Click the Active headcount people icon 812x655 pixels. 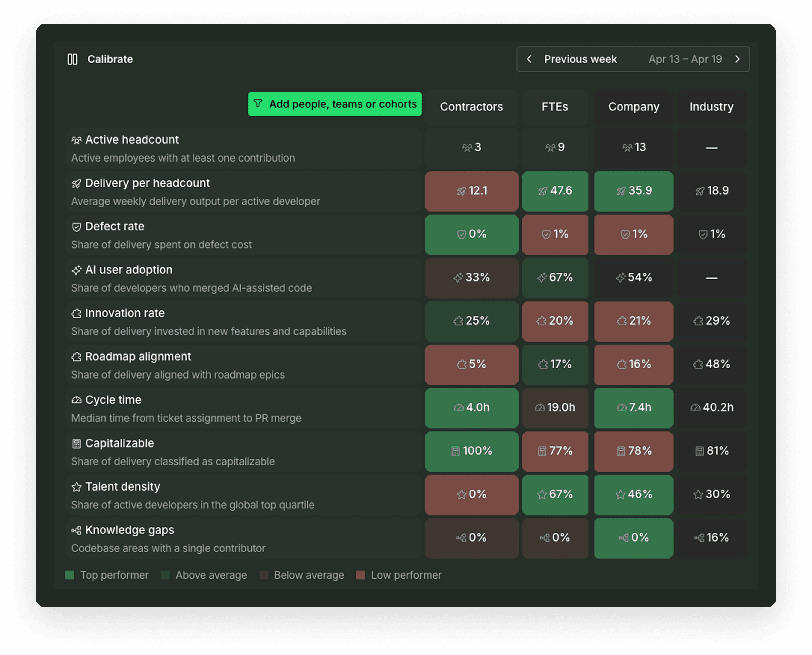(76, 140)
